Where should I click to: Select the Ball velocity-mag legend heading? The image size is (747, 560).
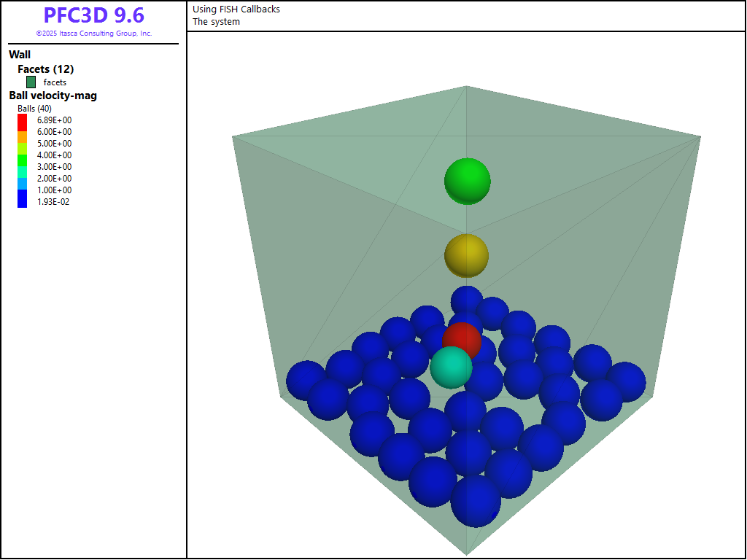point(53,96)
